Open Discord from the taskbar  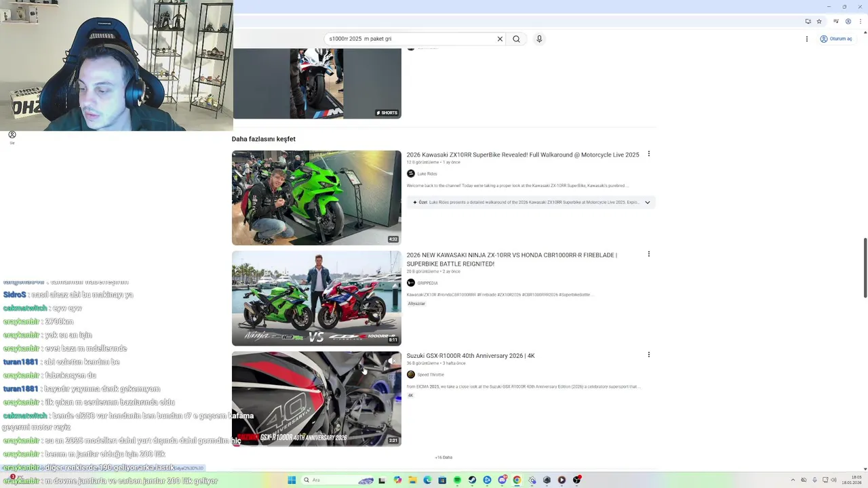[502, 480]
